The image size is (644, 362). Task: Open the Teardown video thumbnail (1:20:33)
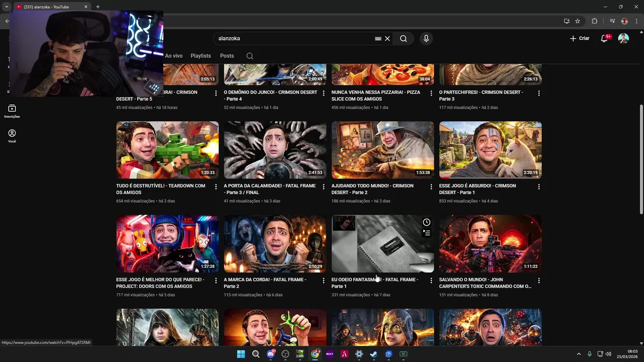coord(168,150)
